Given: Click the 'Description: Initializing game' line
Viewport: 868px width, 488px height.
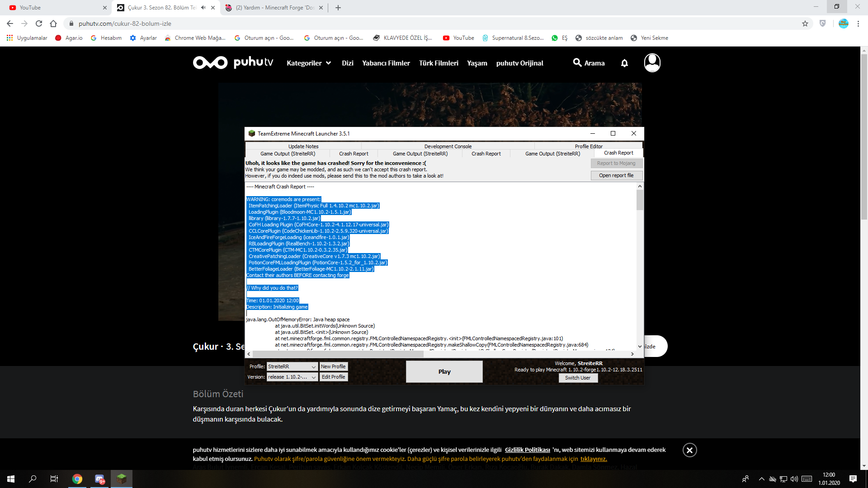Looking at the screenshot, I should tap(277, 307).
